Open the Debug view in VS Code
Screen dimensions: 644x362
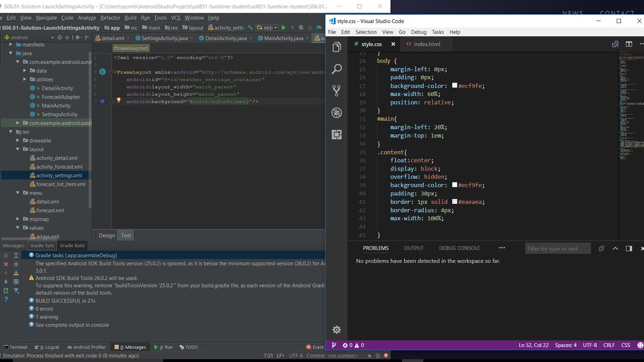(x=336, y=113)
